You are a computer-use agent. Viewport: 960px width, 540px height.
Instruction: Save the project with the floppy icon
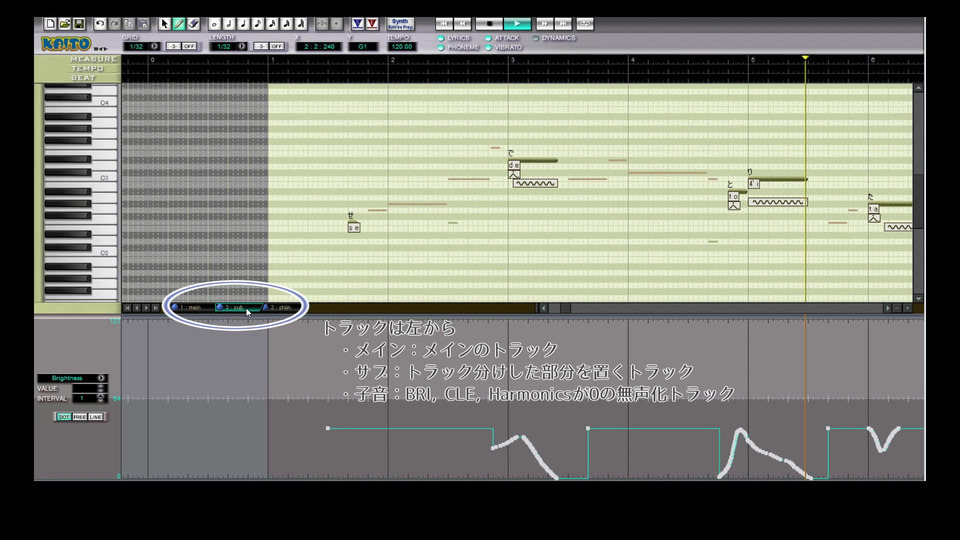coord(79,24)
